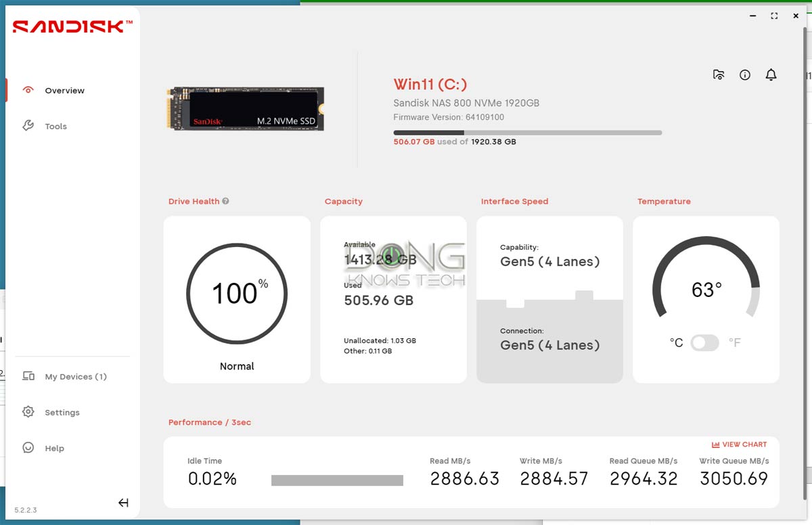This screenshot has width=812, height=525.
Task: Click Unallocated: 1.03 GB text
Action: click(x=380, y=341)
